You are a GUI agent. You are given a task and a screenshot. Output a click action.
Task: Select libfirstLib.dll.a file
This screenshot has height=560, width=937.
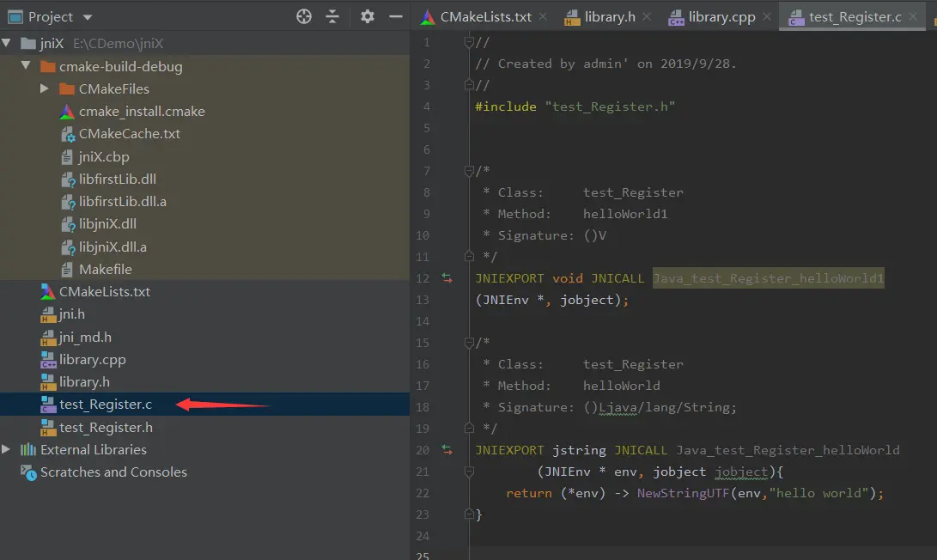[123, 201]
